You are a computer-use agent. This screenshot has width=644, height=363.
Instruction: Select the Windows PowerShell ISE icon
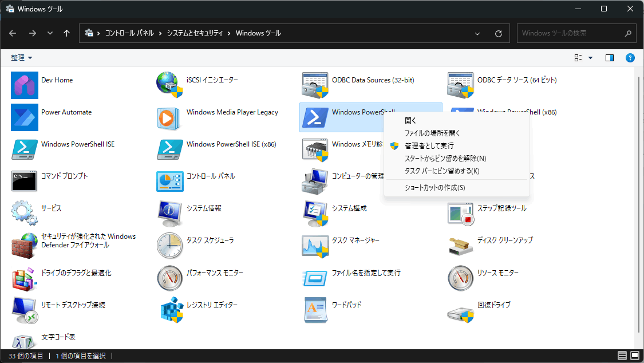coord(25,149)
